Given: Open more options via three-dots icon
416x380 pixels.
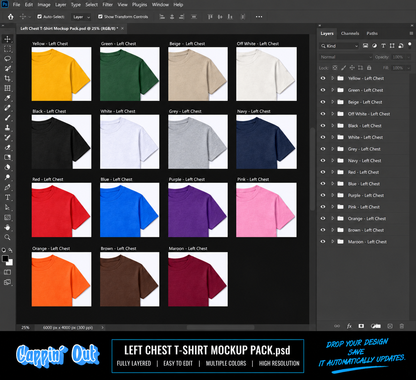Looking at the screenshot, I should pos(259,17).
